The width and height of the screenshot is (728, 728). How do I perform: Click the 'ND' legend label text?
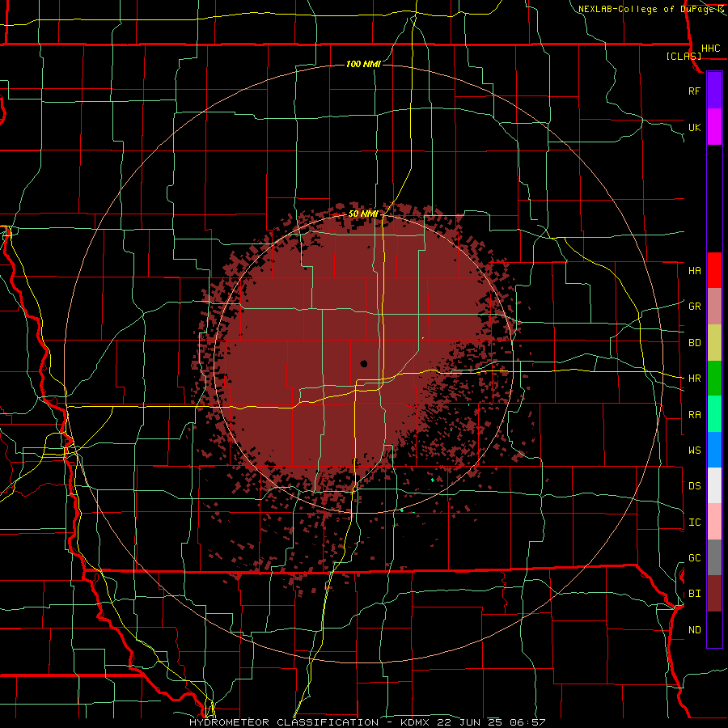click(694, 630)
